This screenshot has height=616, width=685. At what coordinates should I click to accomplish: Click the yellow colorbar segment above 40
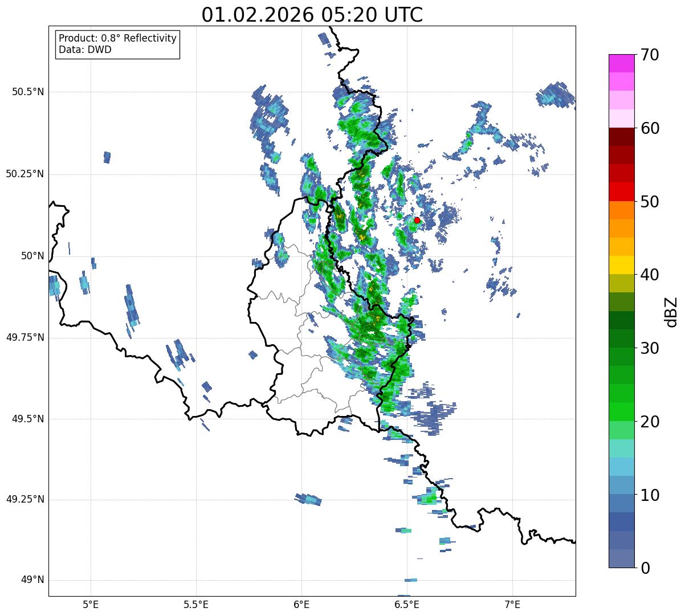coord(621,265)
